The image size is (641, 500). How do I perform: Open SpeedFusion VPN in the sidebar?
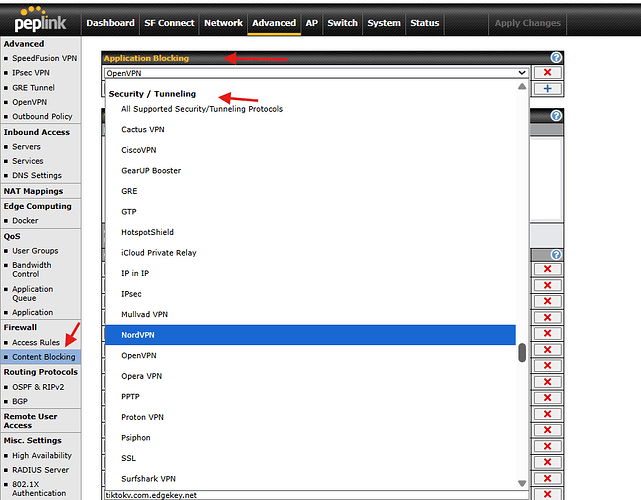pos(44,58)
